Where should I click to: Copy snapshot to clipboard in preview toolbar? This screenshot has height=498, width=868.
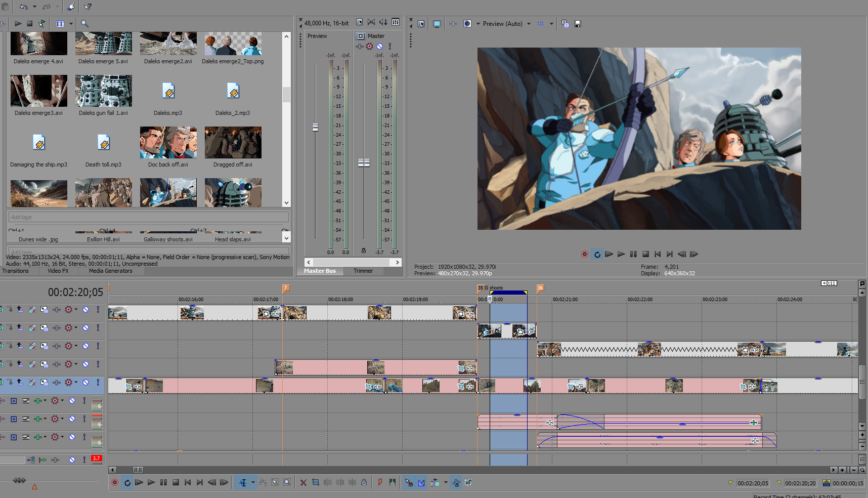tap(565, 24)
